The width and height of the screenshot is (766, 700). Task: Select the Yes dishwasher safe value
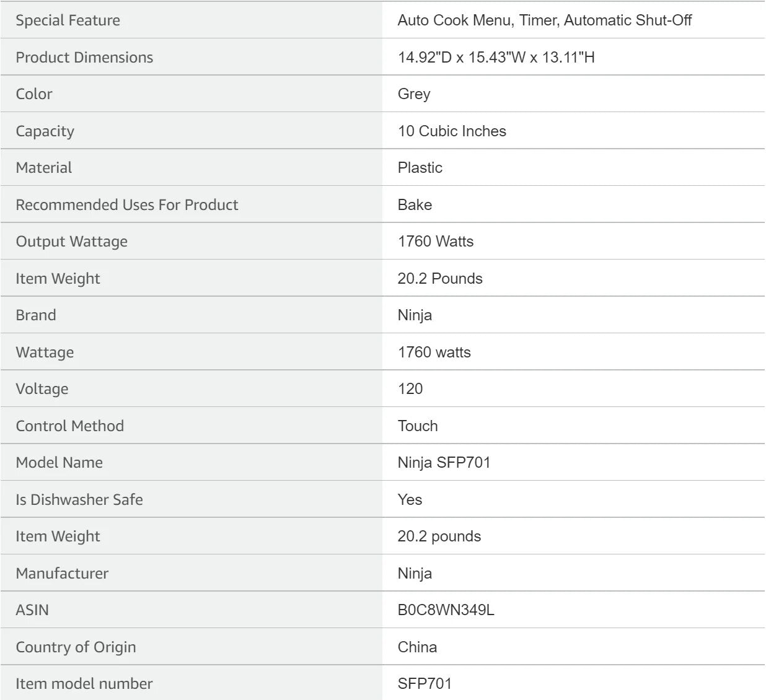tap(410, 500)
